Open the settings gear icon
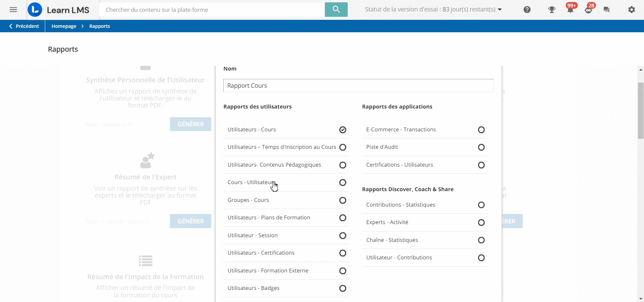This screenshot has height=302, width=644. pyautogui.click(x=632, y=10)
